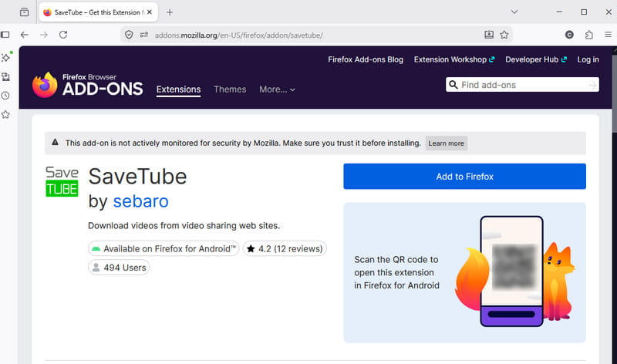Viewport: 617px width, 364px height.
Task: Expand the list all tabs chevron
Action: pyautogui.click(x=514, y=12)
